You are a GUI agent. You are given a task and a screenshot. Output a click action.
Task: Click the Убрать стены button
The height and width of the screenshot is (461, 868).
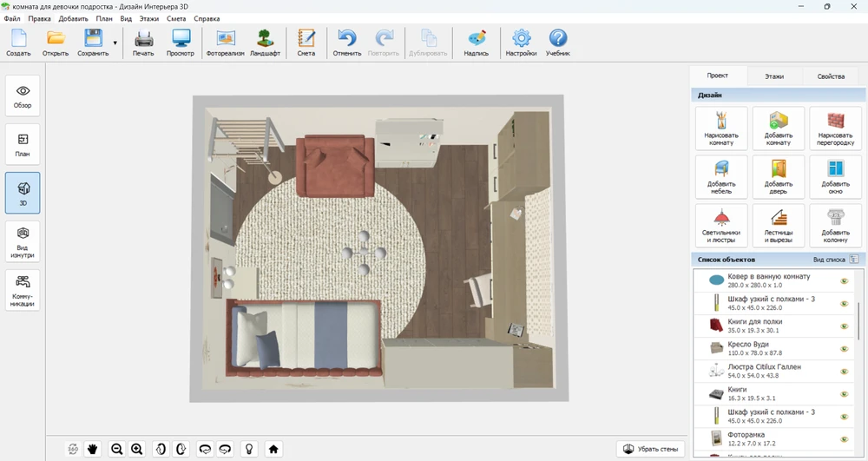(650, 449)
